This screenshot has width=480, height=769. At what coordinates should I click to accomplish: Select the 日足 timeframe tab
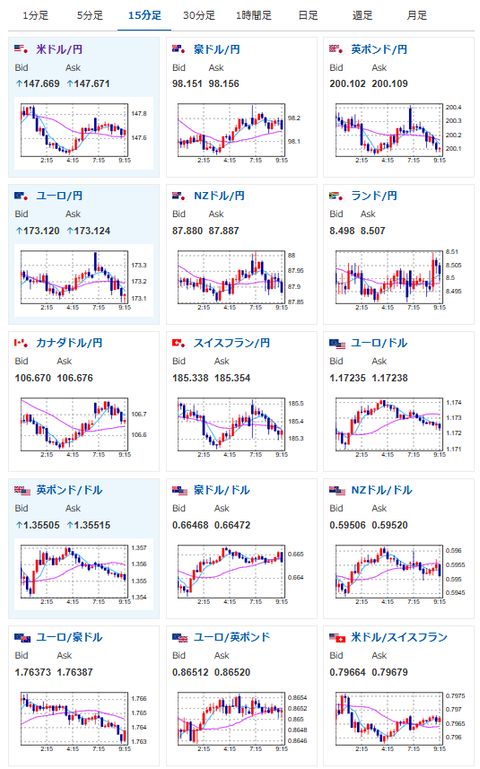tap(308, 16)
